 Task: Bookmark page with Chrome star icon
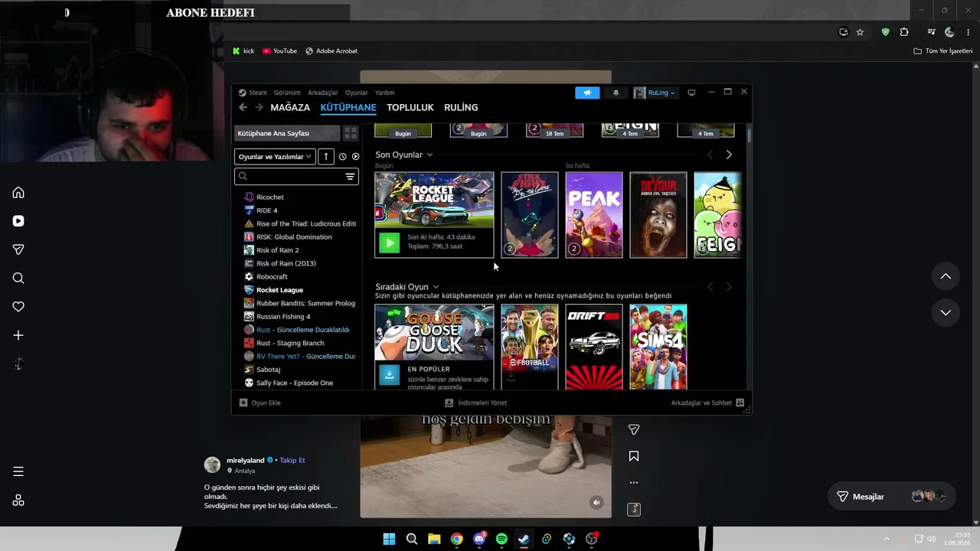tap(860, 32)
